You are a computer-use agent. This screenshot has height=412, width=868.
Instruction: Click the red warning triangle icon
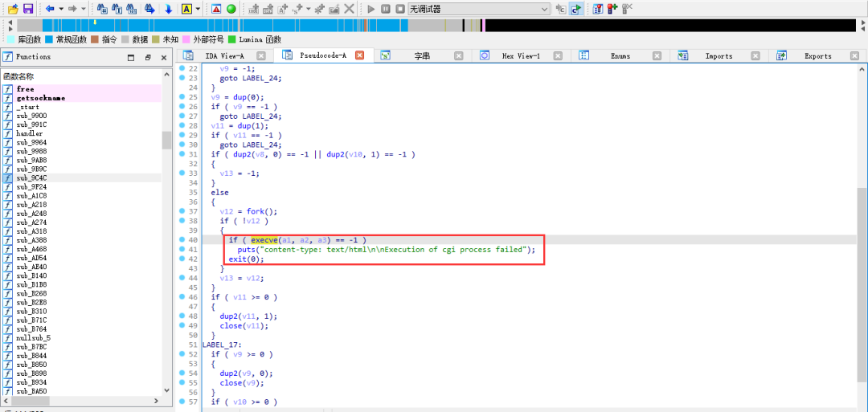[216, 8]
